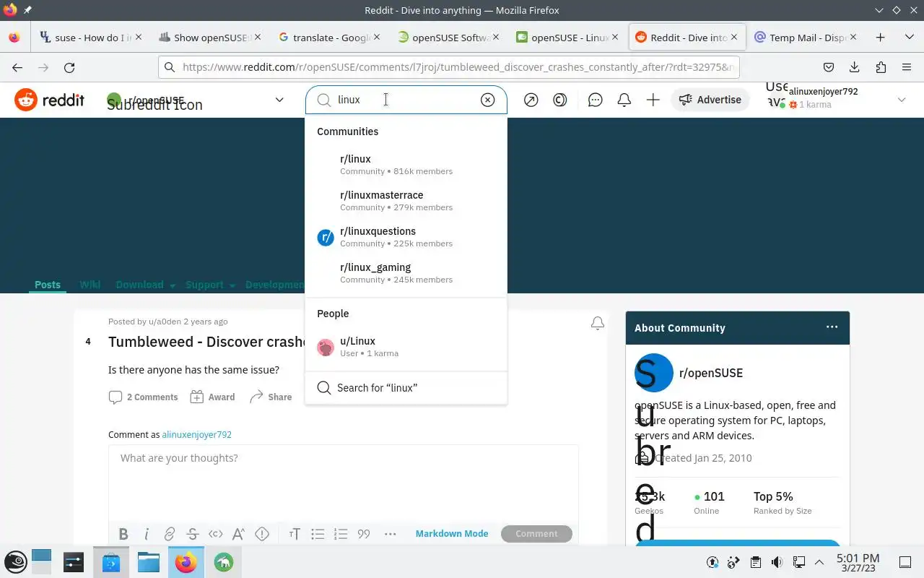Apply bold formatting in comment editor

tap(123, 534)
